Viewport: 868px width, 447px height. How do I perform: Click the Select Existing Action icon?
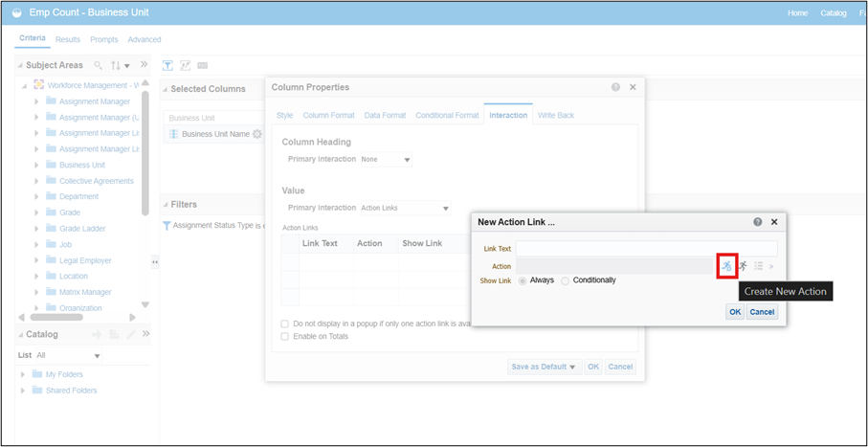(743, 265)
